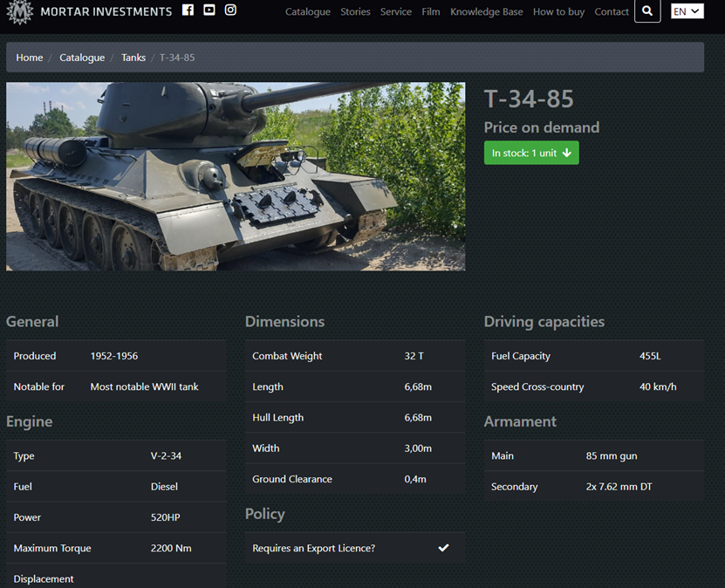Viewport: 725px width, 588px height.
Task: Click the down arrow in stock button
Action: pyautogui.click(x=567, y=153)
